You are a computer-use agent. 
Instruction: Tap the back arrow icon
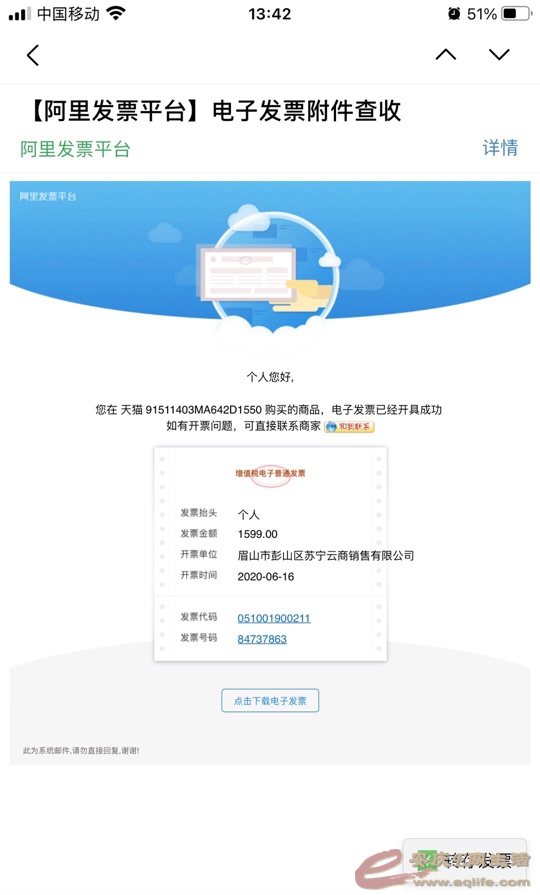pyautogui.click(x=33, y=55)
